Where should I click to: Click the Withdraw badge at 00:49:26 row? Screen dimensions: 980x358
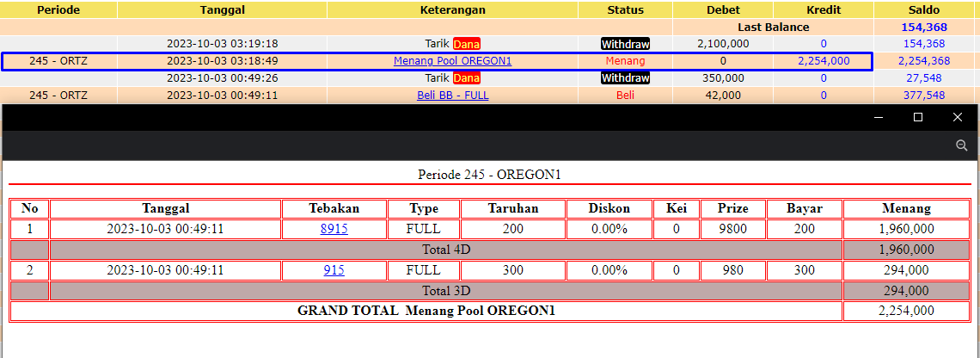[x=625, y=77]
